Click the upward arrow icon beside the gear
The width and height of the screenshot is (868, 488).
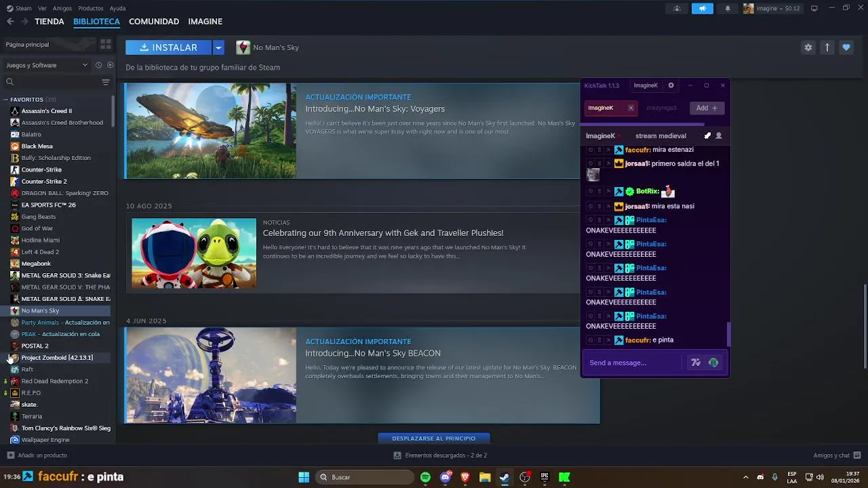pyautogui.click(x=827, y=47)
